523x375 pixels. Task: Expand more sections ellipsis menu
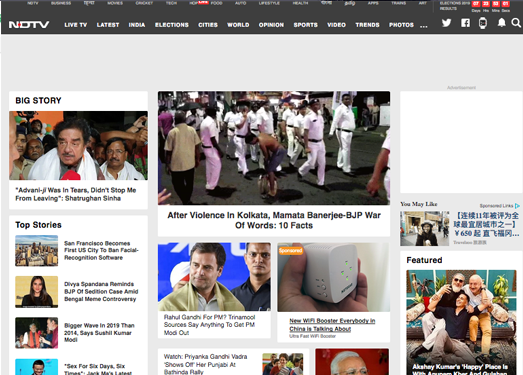coord(424,26)
